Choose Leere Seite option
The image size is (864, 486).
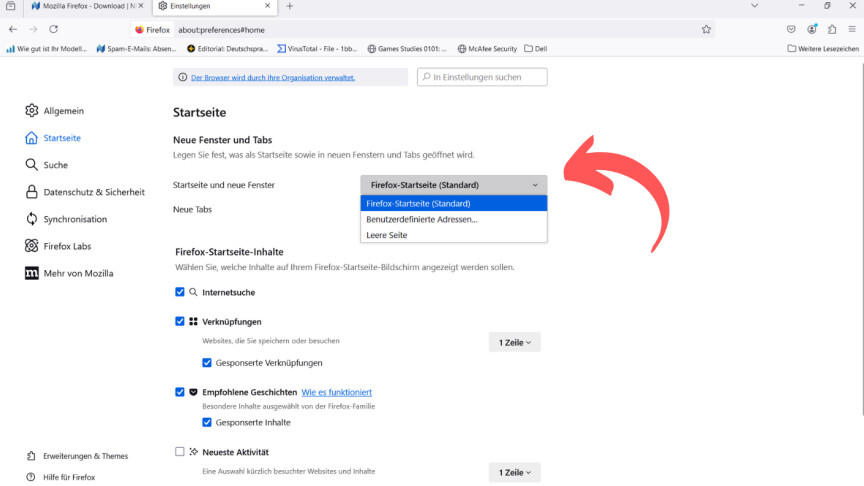coord(453,235)
